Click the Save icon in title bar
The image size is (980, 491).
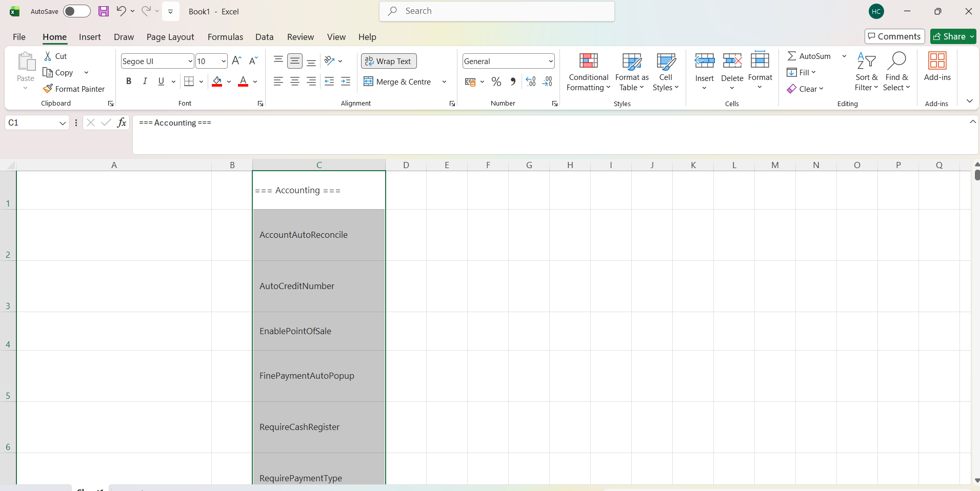104,11
